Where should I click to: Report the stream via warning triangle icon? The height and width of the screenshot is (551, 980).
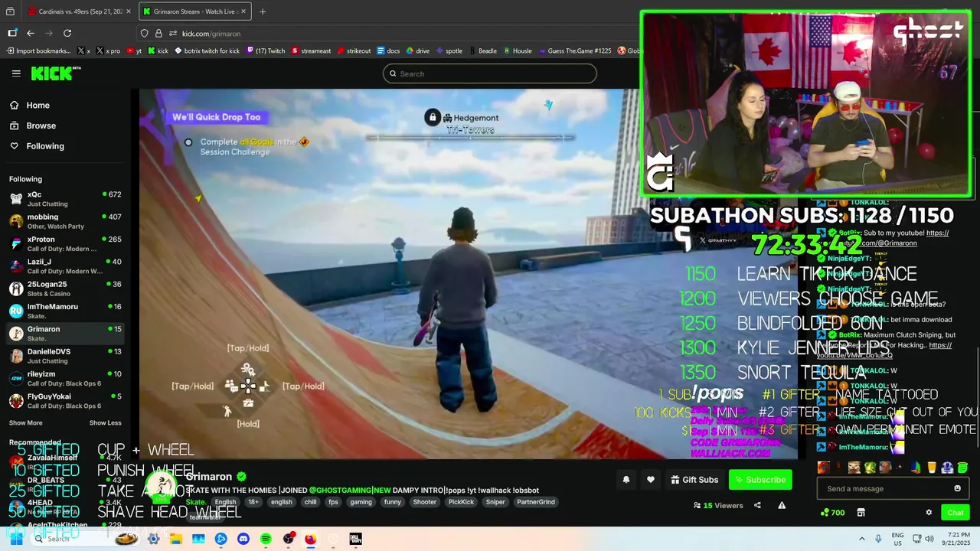[x=782, y=505]
